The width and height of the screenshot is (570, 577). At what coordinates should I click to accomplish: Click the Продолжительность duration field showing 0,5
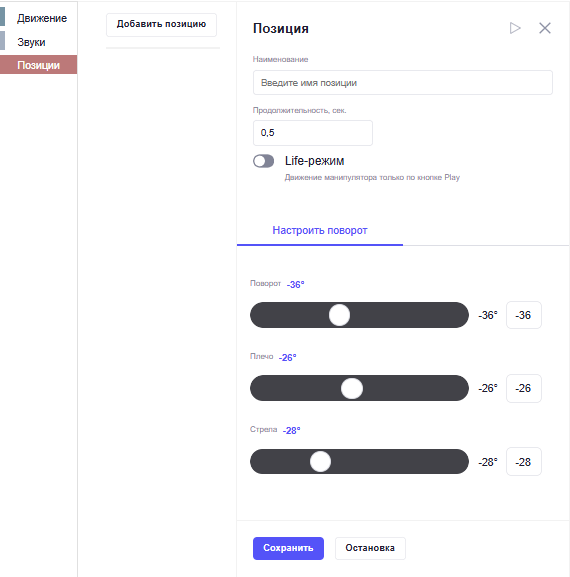(313, 132)
